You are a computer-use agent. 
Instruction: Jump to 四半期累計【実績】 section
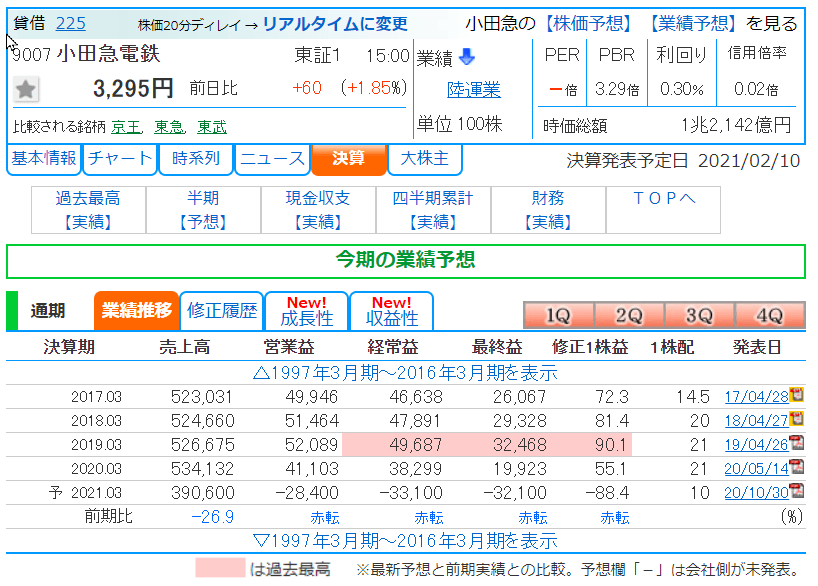pyautogui.click(x=433, y=210)
